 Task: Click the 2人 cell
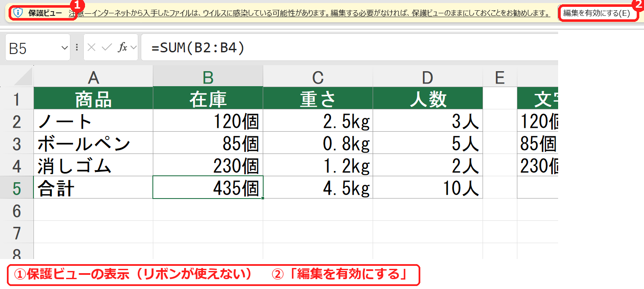(x=428, y=165)
